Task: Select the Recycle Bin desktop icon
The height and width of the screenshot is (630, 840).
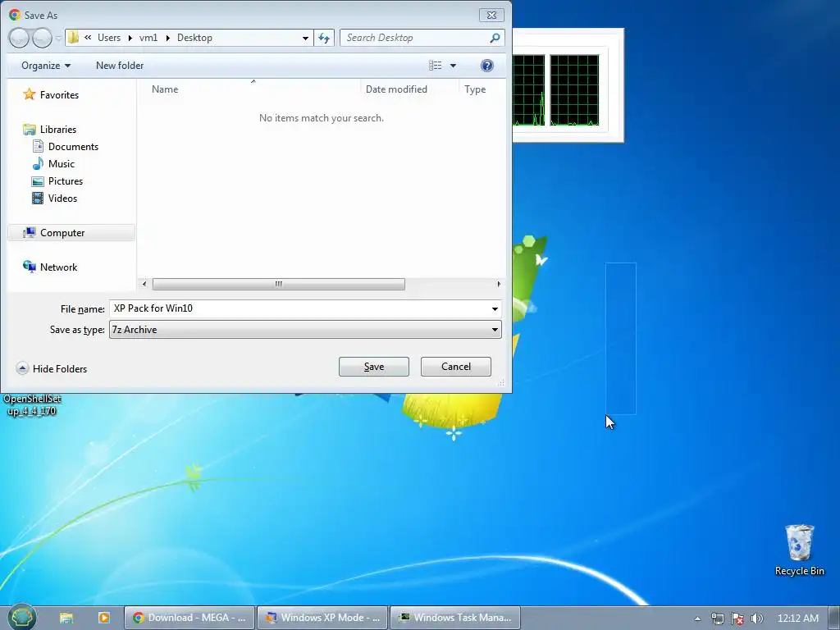Action: click(x=799, y=550)
